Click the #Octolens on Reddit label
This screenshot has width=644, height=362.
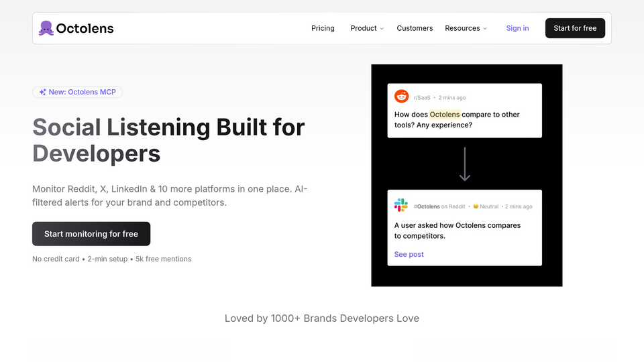pyautogui.click(x=439, y=206)
